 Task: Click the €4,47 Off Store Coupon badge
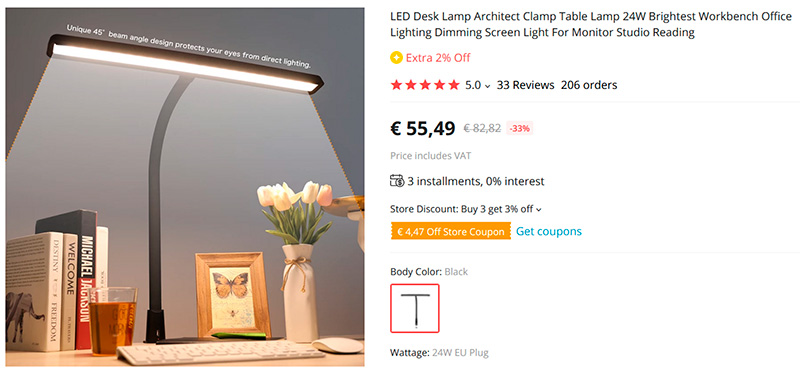pos(451,232)
